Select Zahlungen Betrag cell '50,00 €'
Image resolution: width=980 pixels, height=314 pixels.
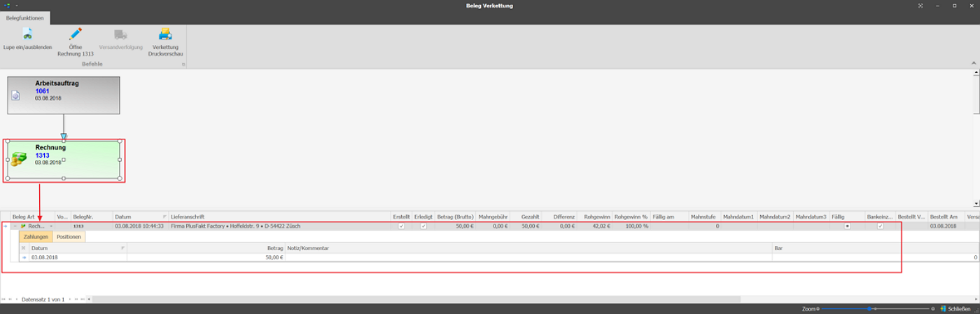[x=206, y=257]
